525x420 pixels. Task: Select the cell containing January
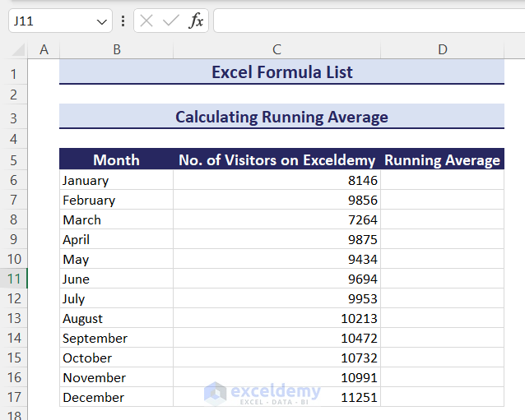116,180
